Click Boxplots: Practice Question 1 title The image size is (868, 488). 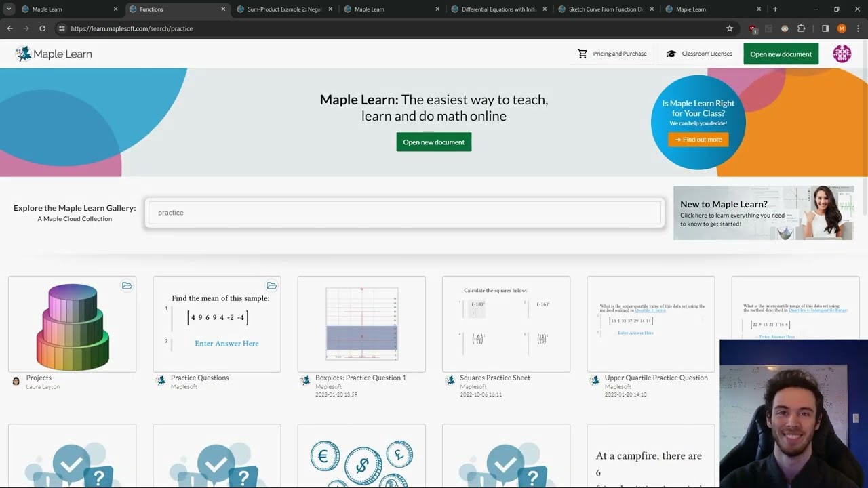tap(361, 378)
